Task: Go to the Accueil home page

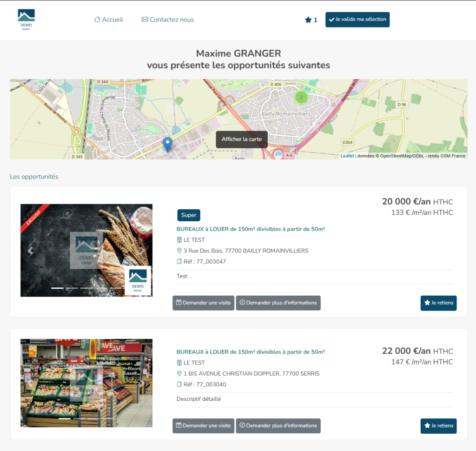Action: [108, 20]
